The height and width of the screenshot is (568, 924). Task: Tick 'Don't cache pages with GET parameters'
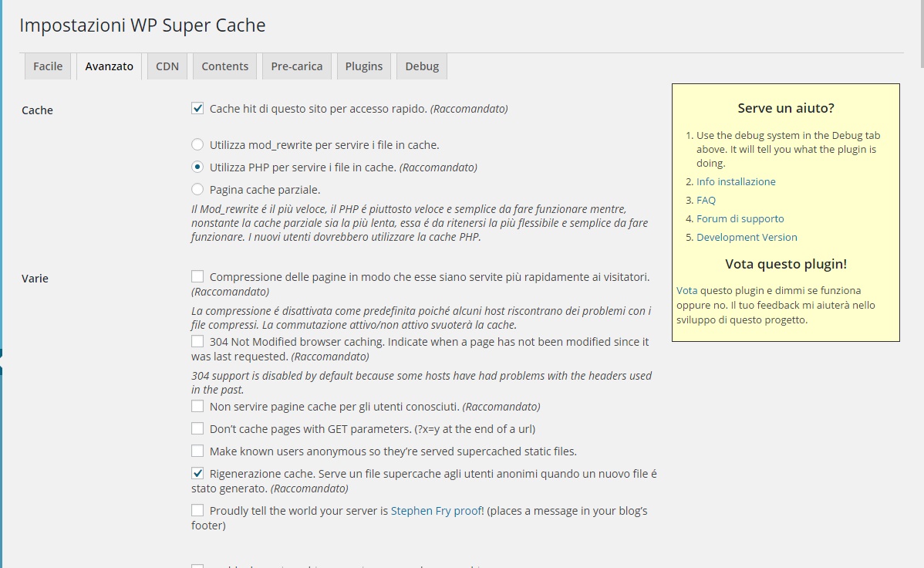tap(197, 428)
